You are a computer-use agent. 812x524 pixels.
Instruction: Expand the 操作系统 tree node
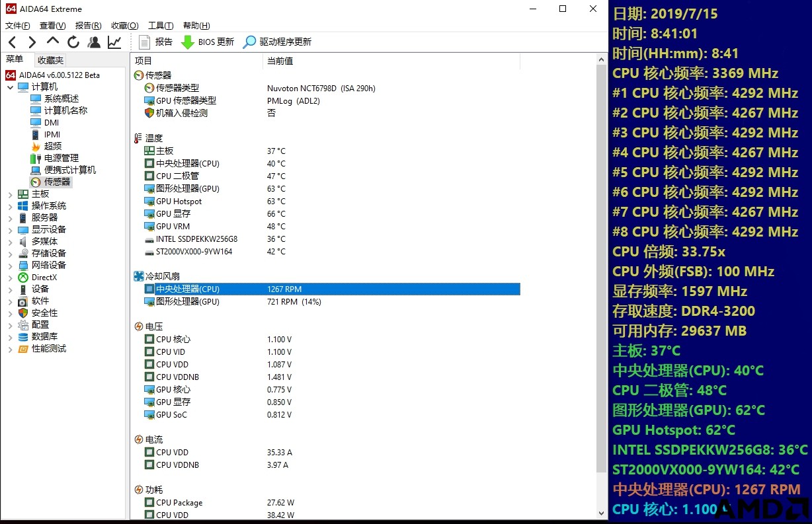tap(10, 206)
